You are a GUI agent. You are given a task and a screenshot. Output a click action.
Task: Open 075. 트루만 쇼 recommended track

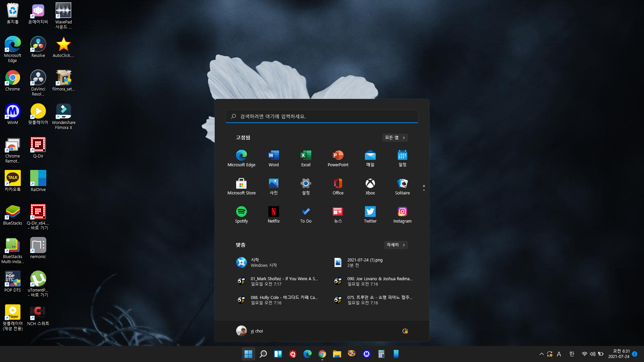pyautogui.click(x=374, y=300)
